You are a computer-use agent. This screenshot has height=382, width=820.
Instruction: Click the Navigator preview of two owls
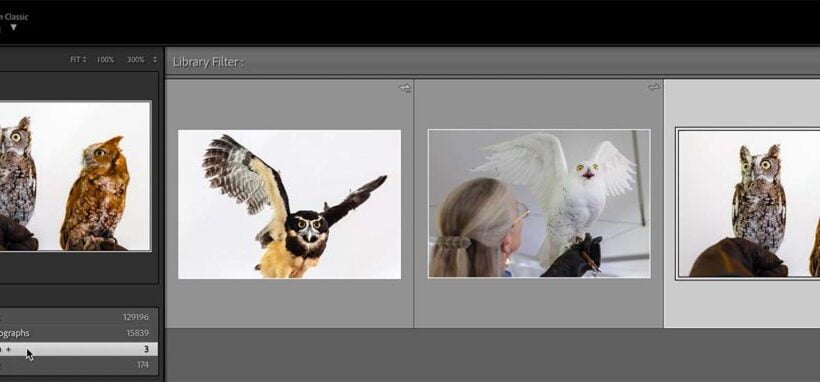[75, 176]
